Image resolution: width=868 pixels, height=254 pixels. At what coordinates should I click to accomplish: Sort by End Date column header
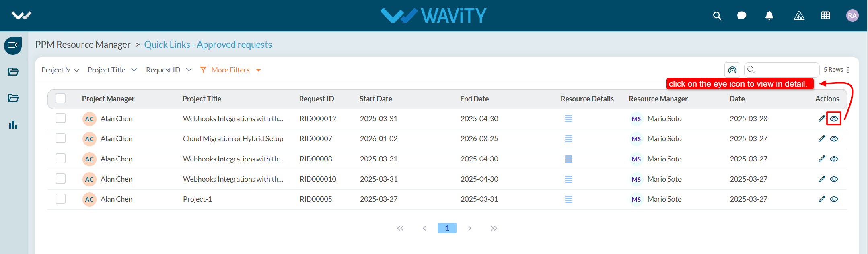click(x=475, y=99)
